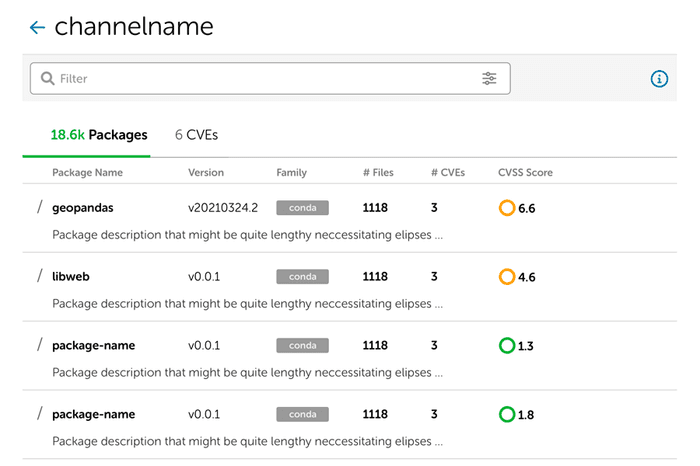This screenshot has width=700, height=466.
Task: Click the back arrow beside channelname
Action: pyautogui.click(x=37, y=28)
